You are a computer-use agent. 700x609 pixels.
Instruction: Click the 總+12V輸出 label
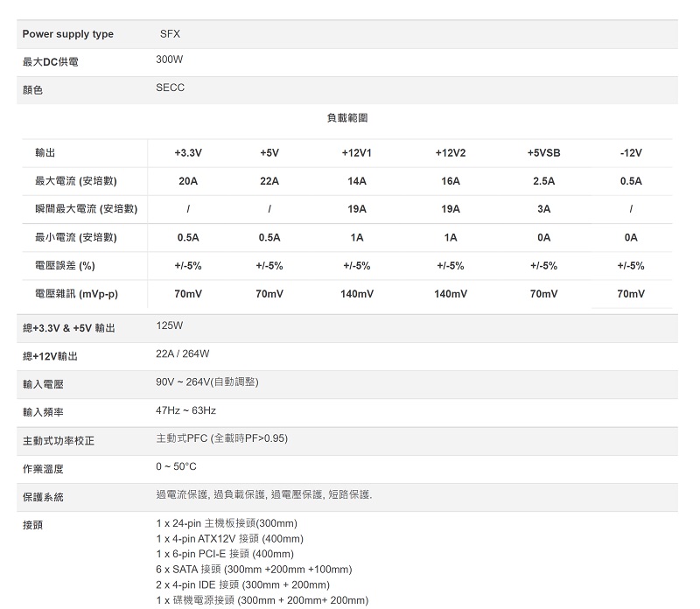click(50, 356)
